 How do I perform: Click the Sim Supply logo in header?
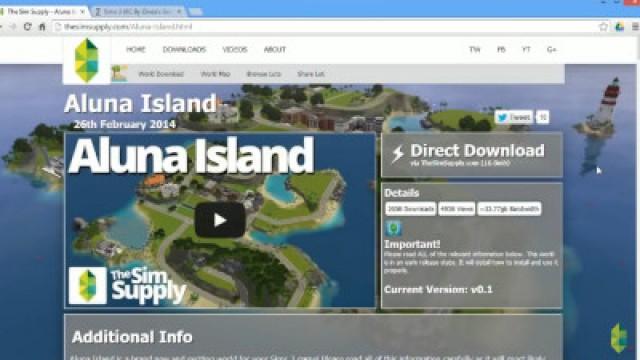tap(87, 60)
